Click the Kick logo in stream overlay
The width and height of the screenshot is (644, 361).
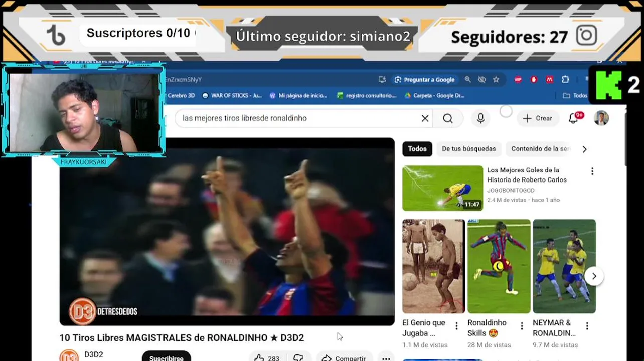click(x=609, y=84)
